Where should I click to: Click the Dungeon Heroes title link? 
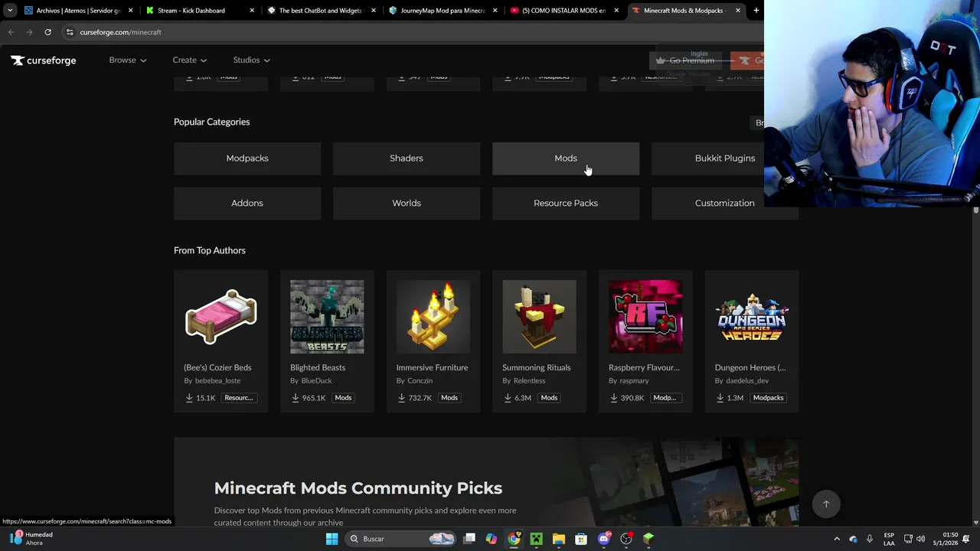click(750, 367)
